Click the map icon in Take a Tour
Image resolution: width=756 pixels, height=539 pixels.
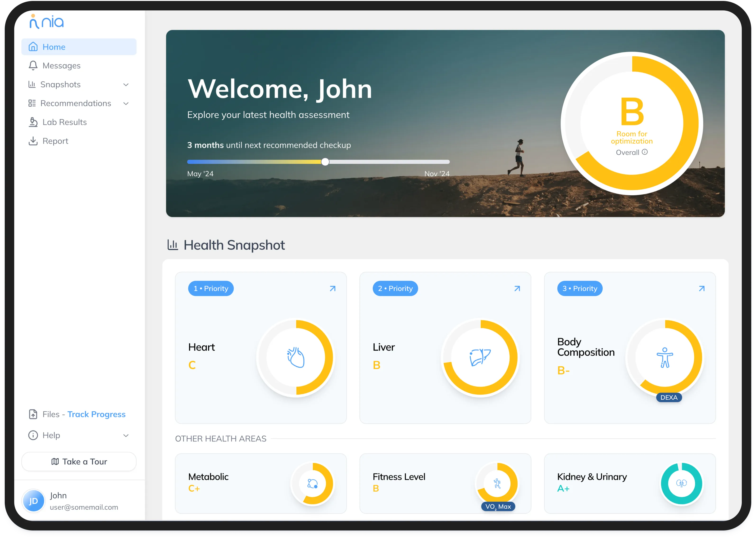click(55, 462)
